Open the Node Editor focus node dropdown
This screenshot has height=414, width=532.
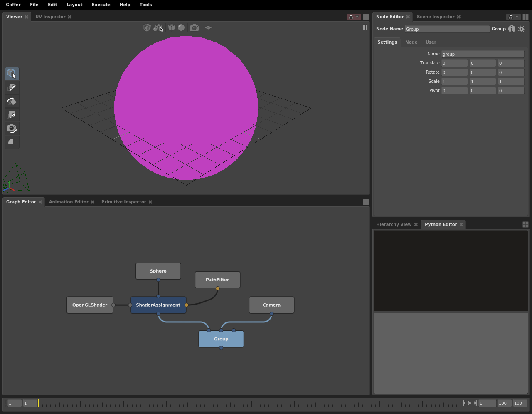[513, 17]
